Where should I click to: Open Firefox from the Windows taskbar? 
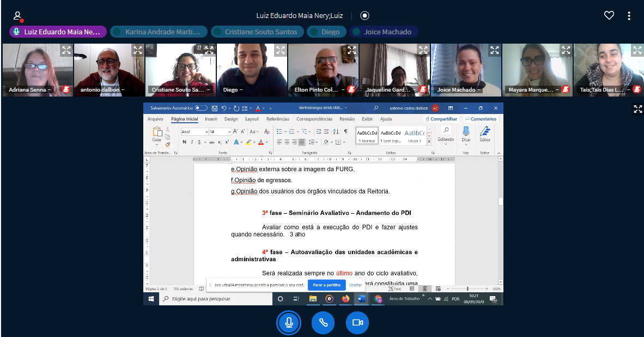(x=345, y=299)
